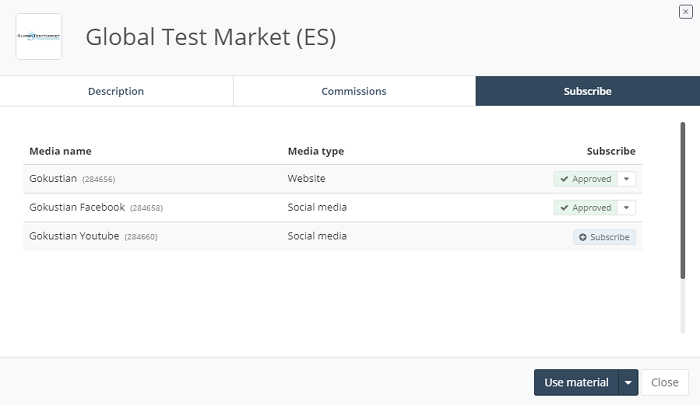Select the Subscribe tab
The image size is (700, 405).
(x=588, y=91)
